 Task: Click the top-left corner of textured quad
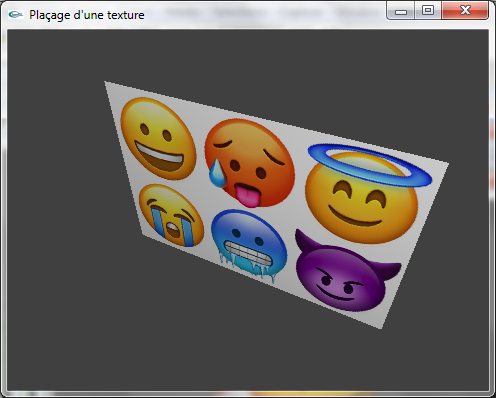coord(105,82)
